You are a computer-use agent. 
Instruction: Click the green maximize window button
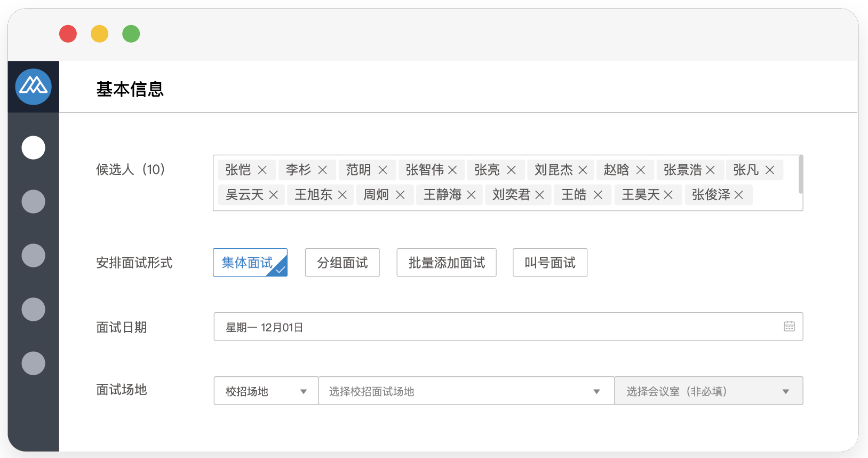tap(131, 34)
